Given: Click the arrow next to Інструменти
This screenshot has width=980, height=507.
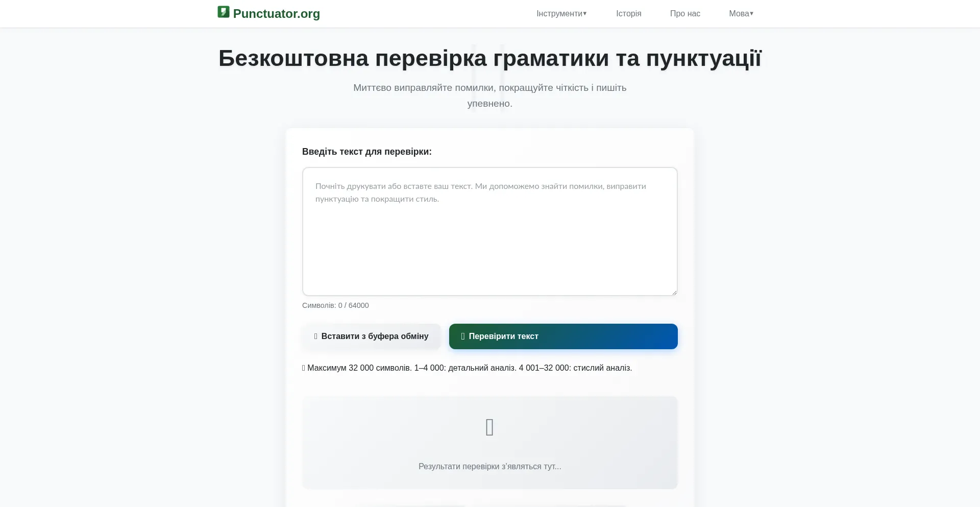Looking at the screenshot, I should (585, 14).
